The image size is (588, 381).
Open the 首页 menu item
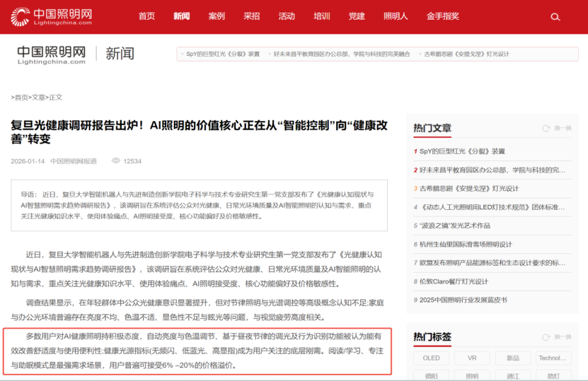[x=146, y=16]
